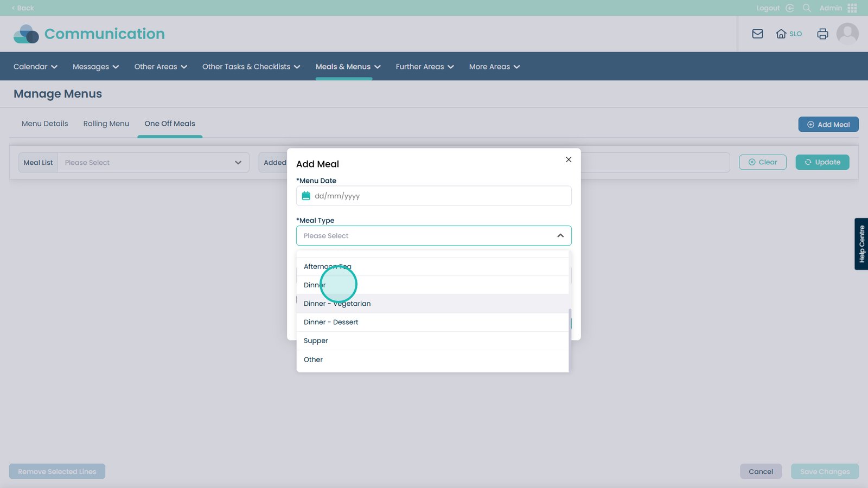Click the search magnifier icon
This screenshot has width=868, height=488.
(x=807, y=8)
